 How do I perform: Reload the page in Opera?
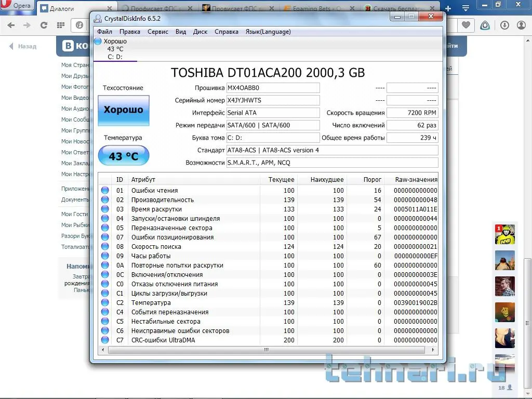point(44,25)
